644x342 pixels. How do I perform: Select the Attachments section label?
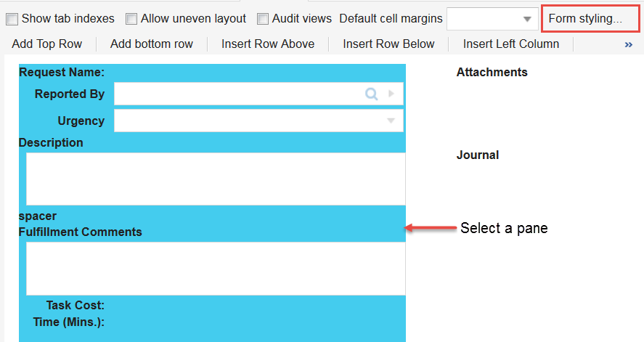tap(492, 73)
